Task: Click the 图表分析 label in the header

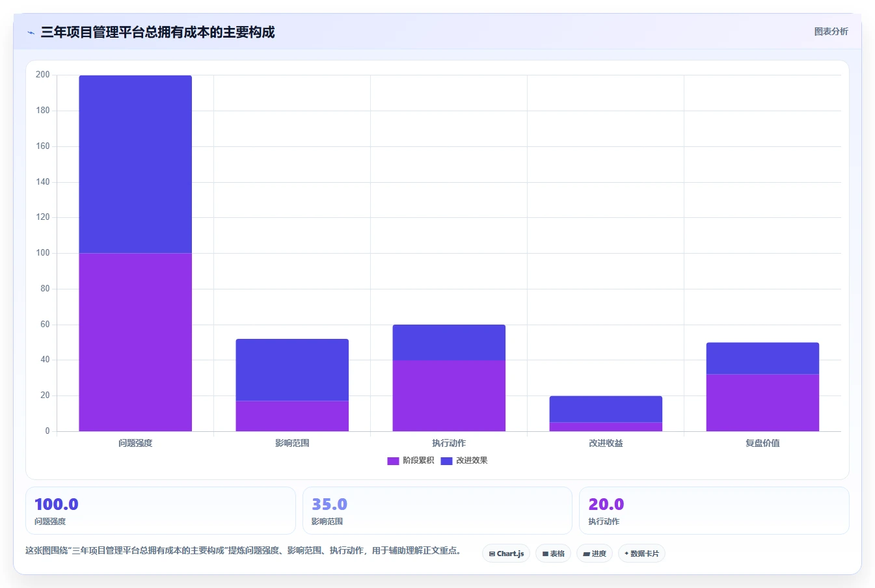Action: 831,31
